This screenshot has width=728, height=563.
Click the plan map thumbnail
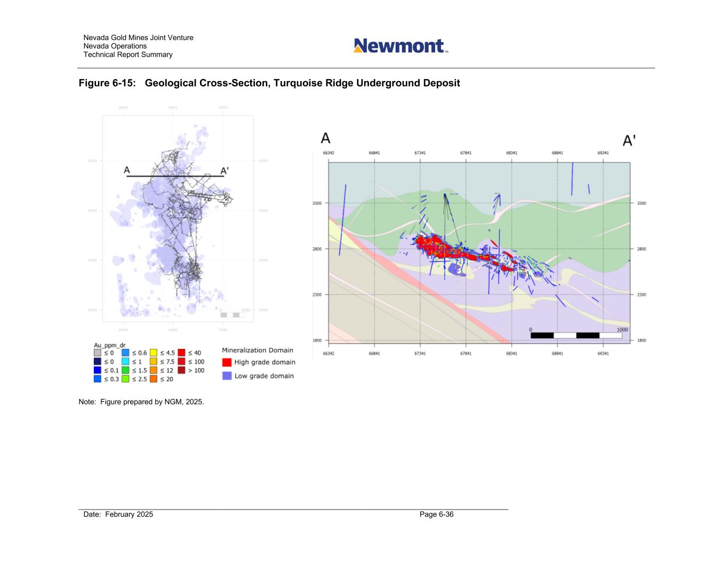pyautogui.click(x=178, y=218)
